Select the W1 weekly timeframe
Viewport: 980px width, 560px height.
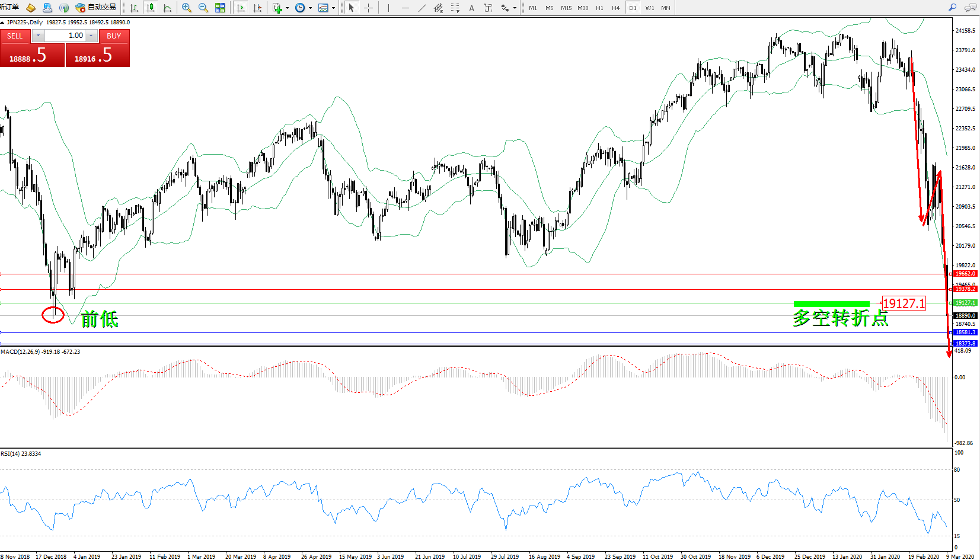649,8
